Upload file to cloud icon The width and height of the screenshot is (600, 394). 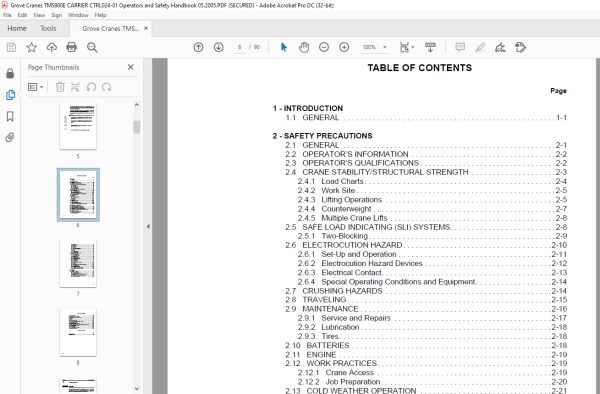[52, 47]
